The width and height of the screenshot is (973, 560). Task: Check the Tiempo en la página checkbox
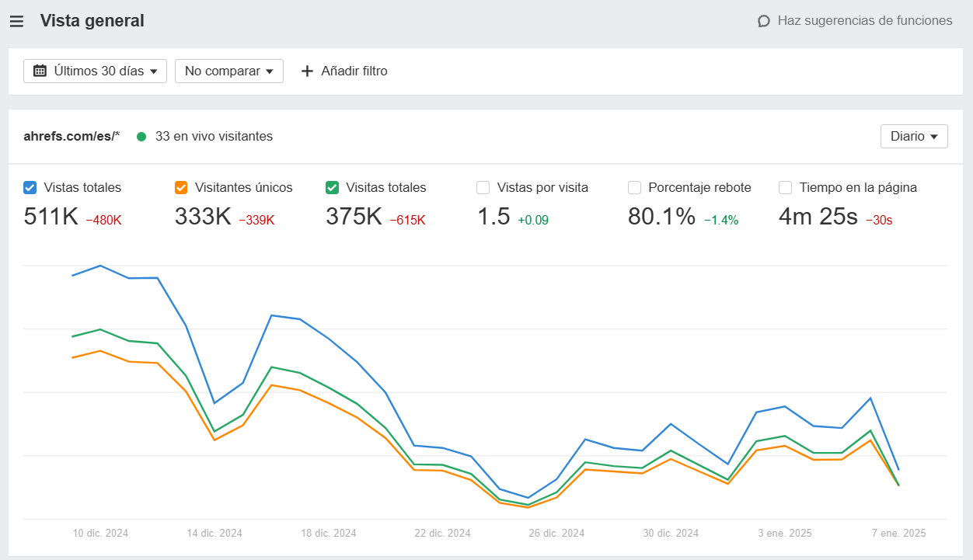[785, 187]
